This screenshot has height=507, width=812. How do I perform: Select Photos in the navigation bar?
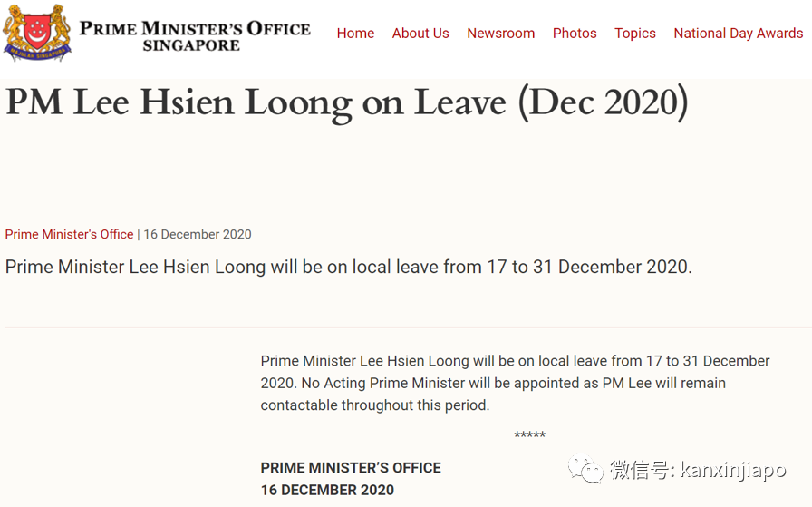575,34
